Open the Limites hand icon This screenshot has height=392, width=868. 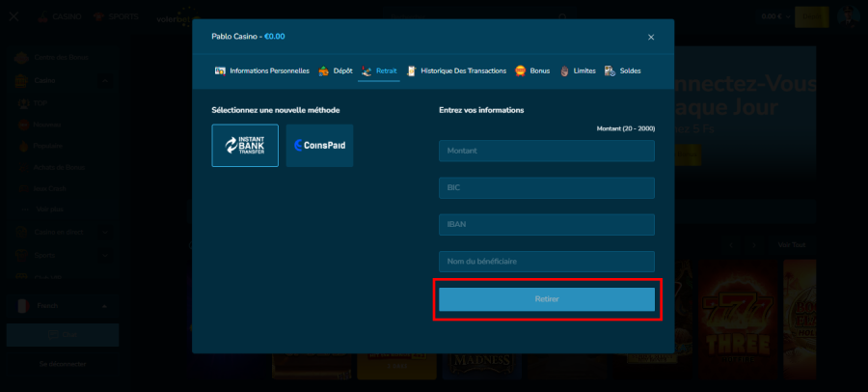[x=564, y=71]
